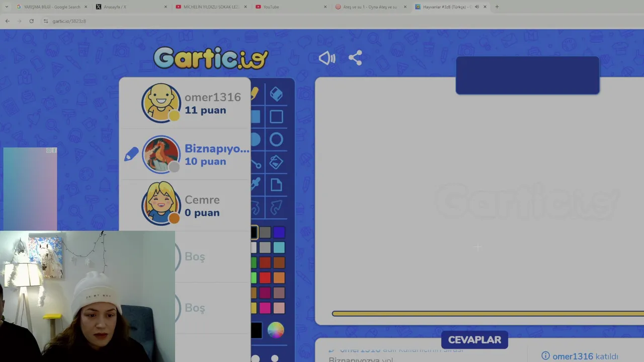This screenshot has height=362, width=644.
Task: Click the round timer progress bar
Action: pos(488,314)
